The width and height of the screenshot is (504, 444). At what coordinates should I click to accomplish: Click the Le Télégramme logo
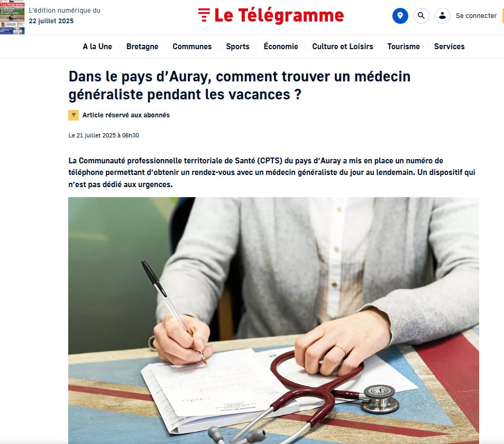pos(271,15)
